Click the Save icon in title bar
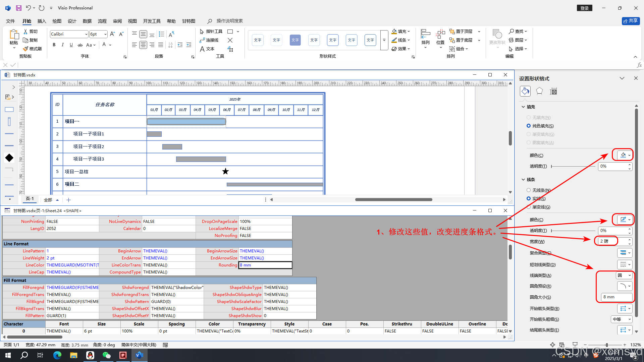This screenshot has height=362, width=644. (x=19, y=8)
